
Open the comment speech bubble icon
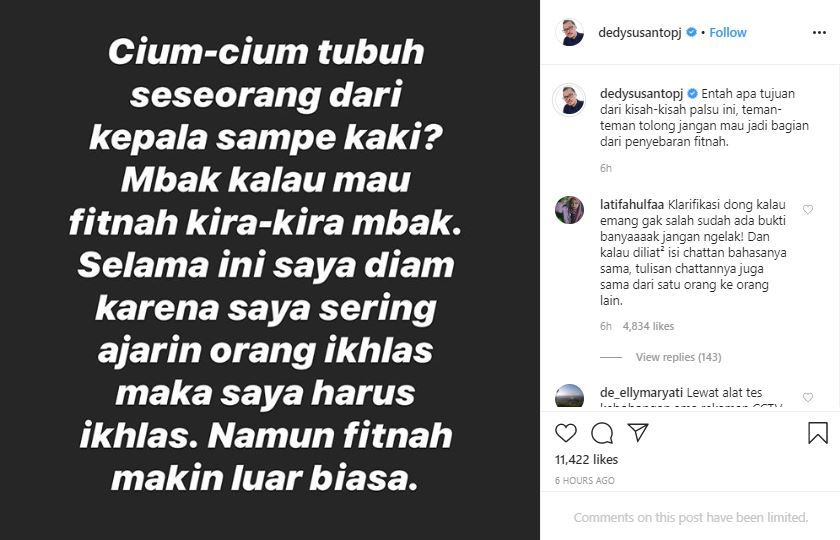tap(602, 433)
